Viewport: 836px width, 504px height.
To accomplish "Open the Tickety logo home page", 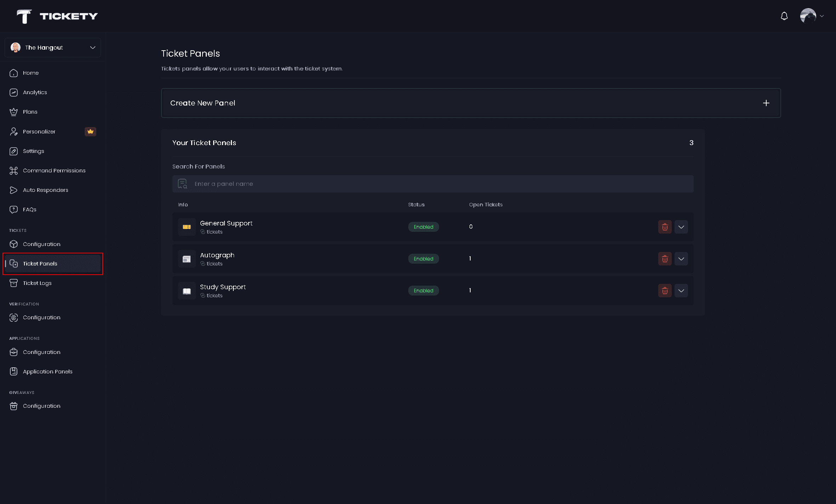I will coord(57,16).
